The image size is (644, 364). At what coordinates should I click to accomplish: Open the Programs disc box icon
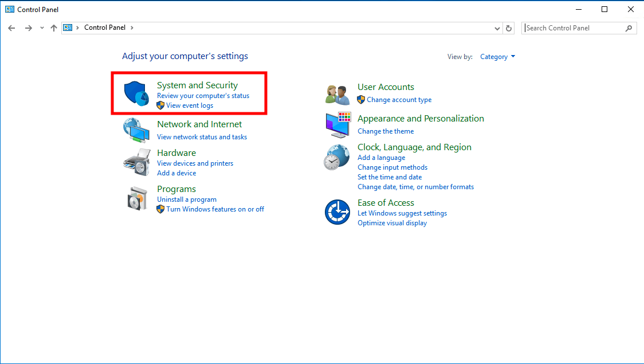138,198
